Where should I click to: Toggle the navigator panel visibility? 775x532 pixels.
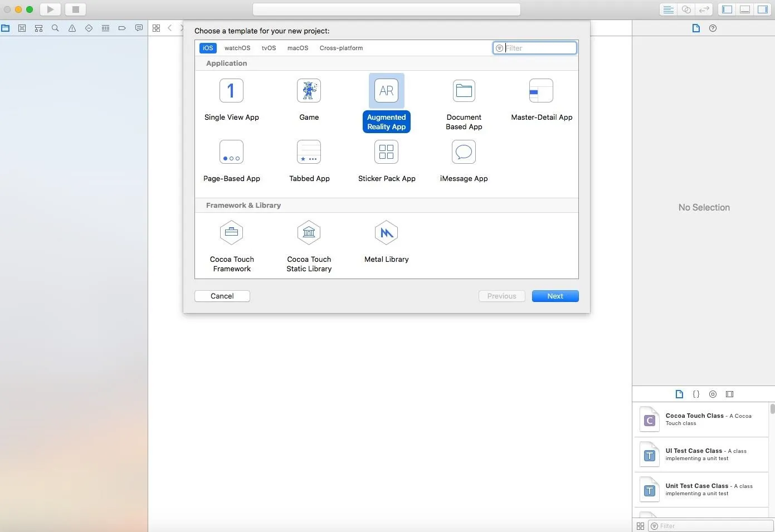coord(727,9)
